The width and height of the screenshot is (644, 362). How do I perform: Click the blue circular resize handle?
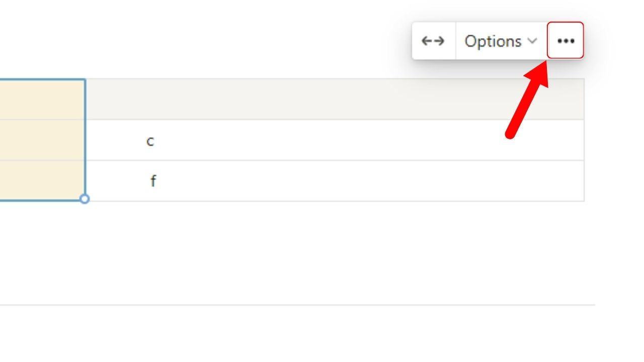pos(85,199)
